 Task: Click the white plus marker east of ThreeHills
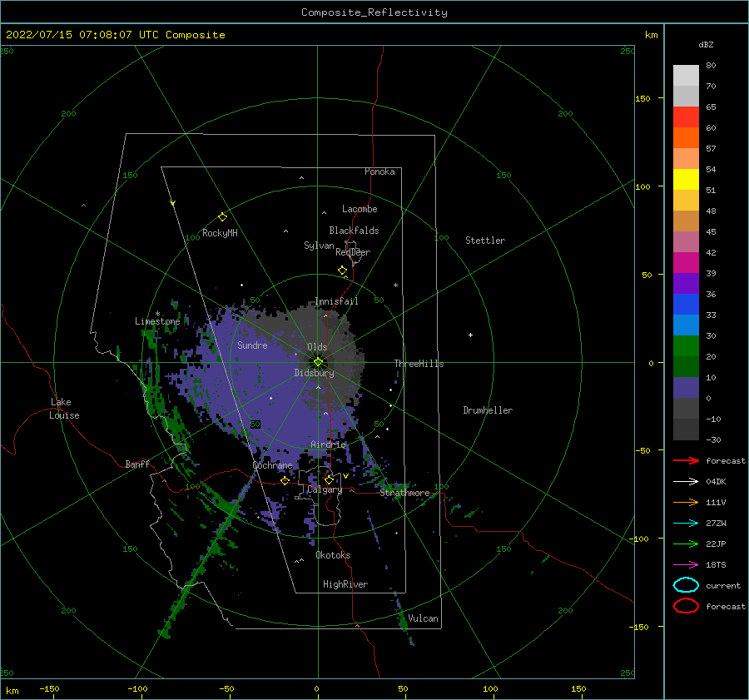(x=470, y=335)
